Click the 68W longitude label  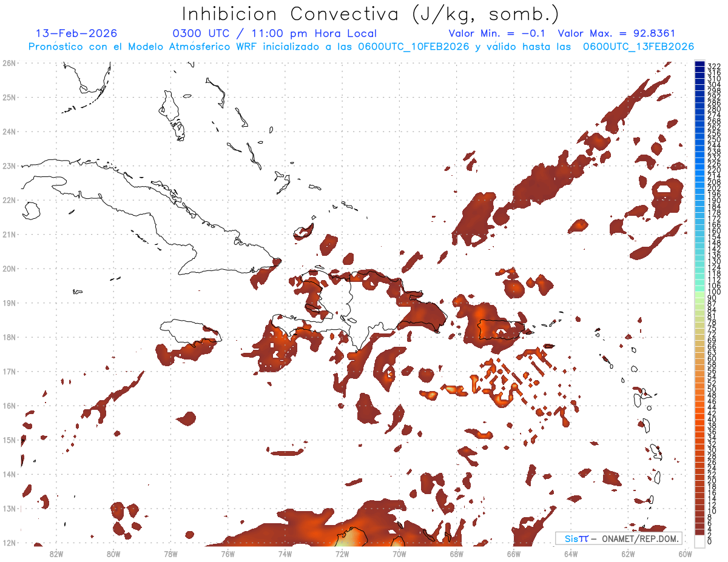[x=457, y=554]
